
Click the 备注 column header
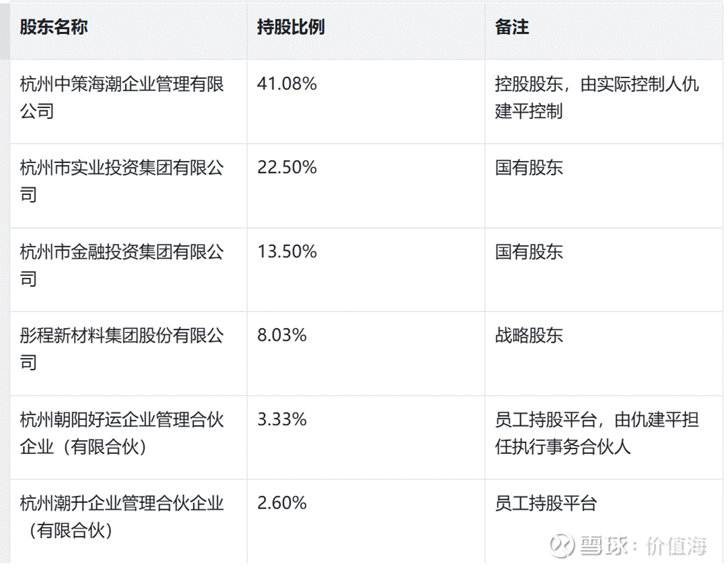tap(512, 28)
